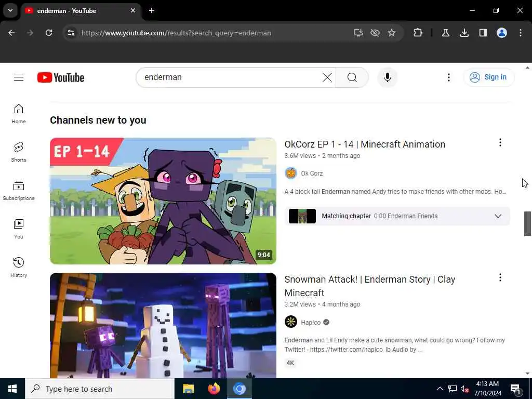Click the 3.6M views text under OkCorz
The width and height of the screenshot is (532, 399).
tap(300, 156)
